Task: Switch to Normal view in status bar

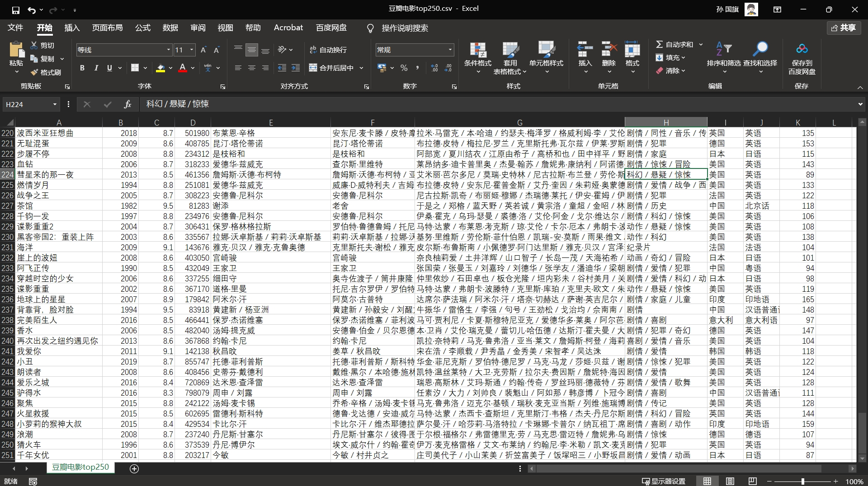Action: (708, 481)
